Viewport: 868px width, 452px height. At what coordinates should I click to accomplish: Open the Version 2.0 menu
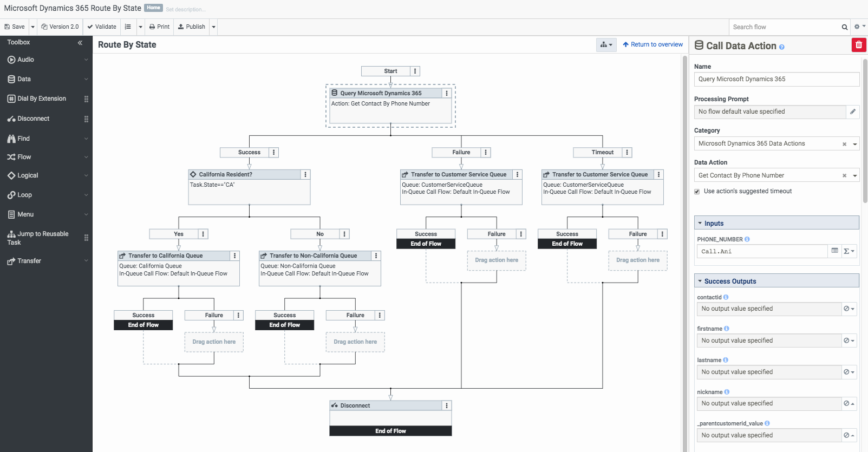coord(60,27)
